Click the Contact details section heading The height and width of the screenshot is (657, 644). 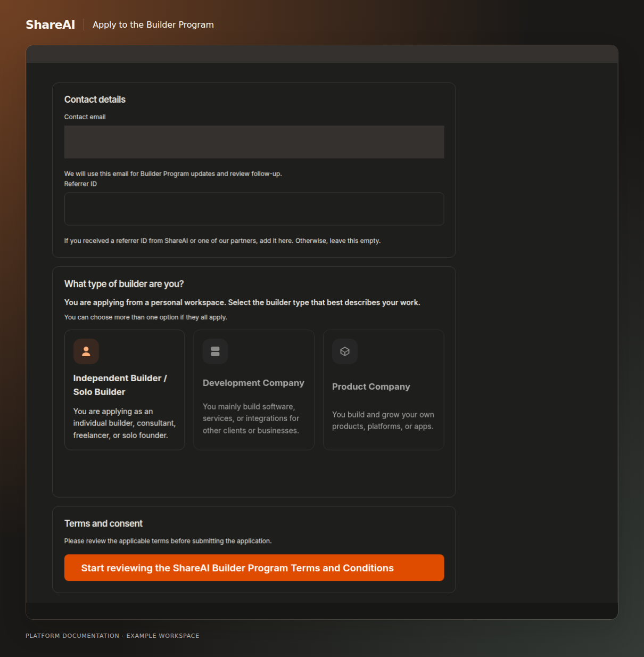pos(95,100)
